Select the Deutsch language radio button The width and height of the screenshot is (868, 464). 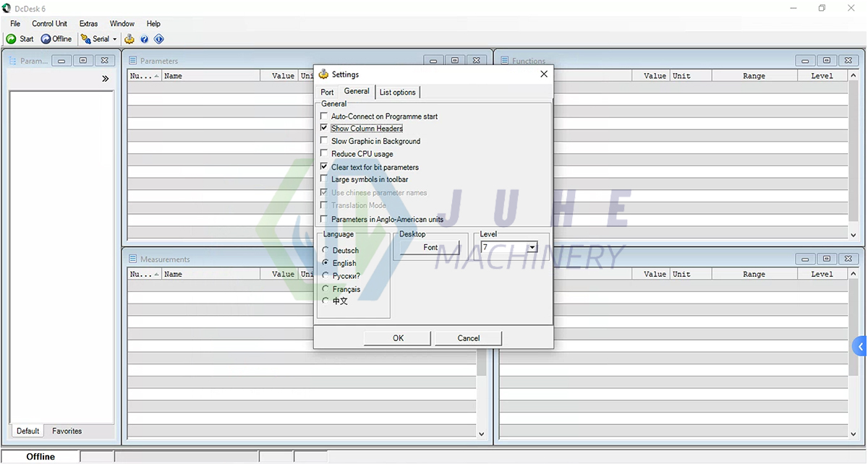coord(325,250)
